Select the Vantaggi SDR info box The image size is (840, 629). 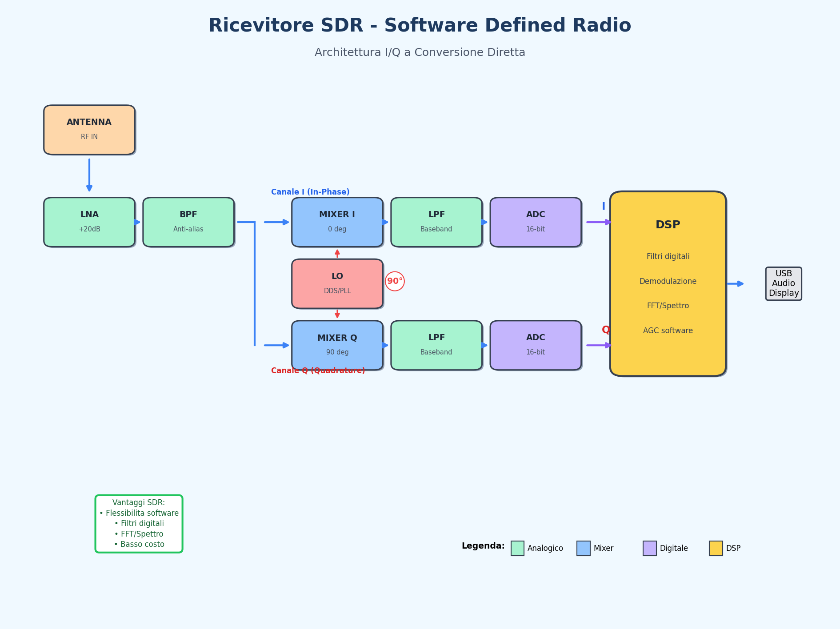click(x=139, y=523)
